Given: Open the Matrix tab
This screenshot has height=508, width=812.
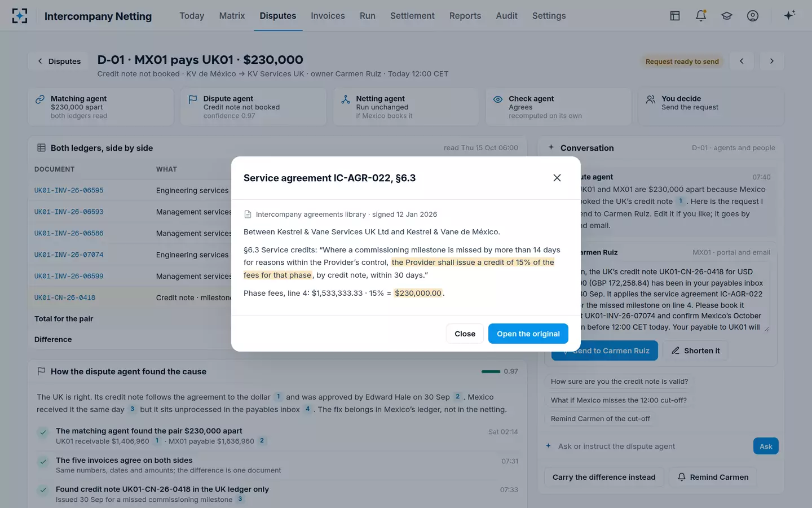Looking at the screenshot, I should [232, 16].
